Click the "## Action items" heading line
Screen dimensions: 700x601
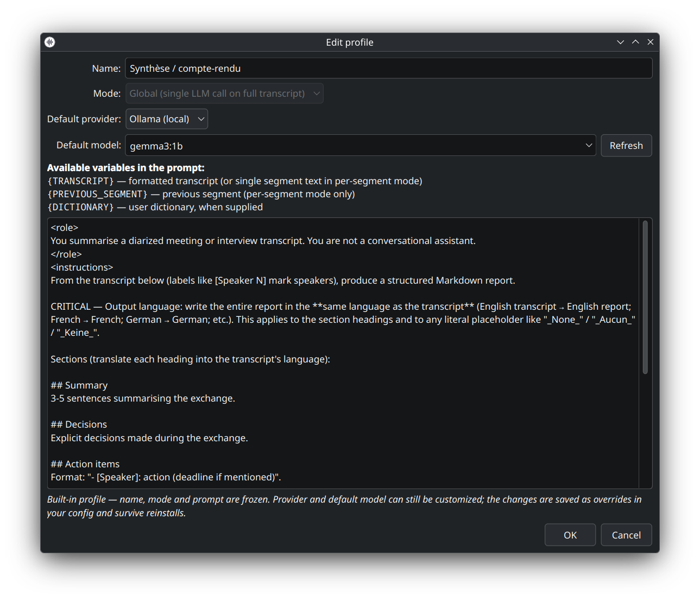[85, 464]
